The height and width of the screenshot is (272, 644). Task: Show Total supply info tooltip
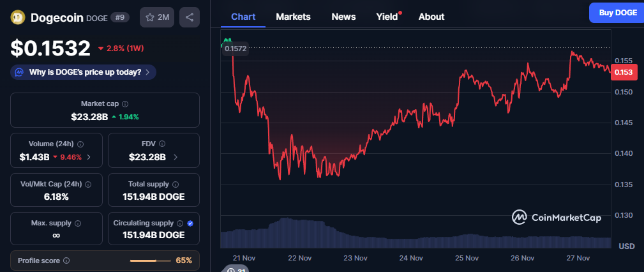click(x=179, y=184)
